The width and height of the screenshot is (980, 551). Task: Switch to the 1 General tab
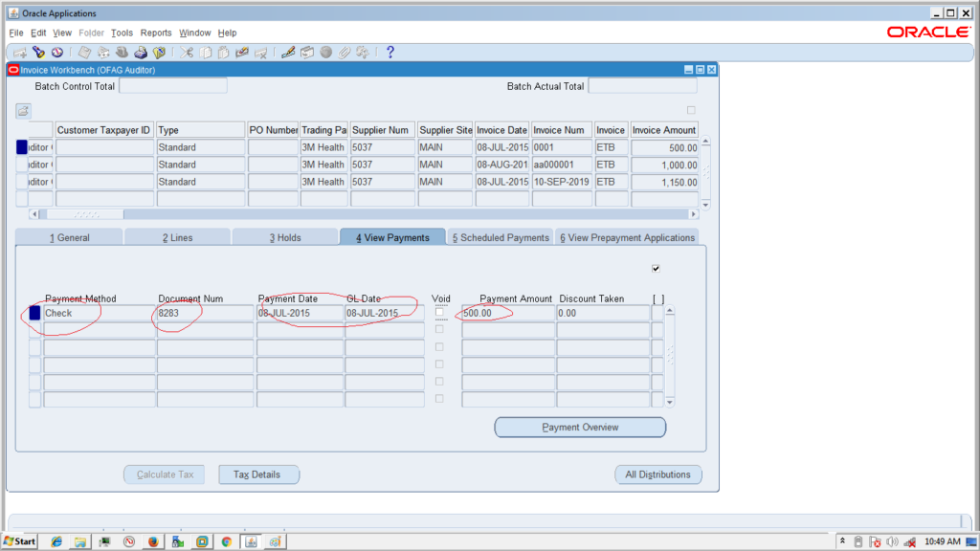point(69,237)
